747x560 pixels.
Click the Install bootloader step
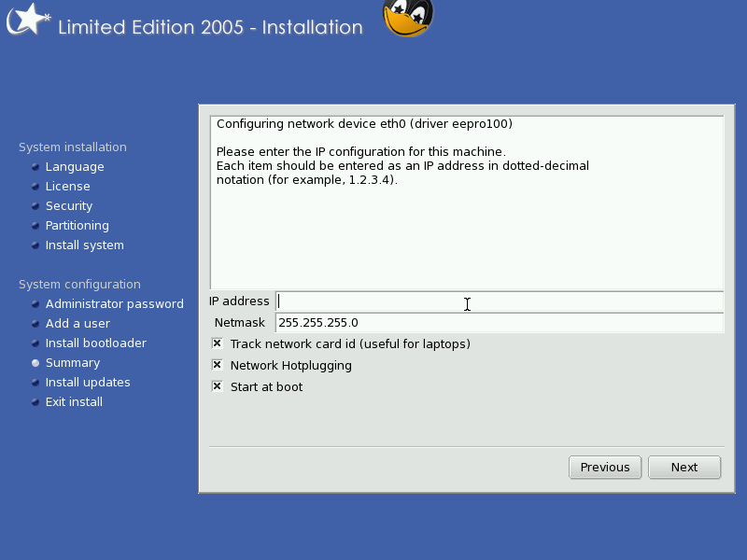[96, 343]
